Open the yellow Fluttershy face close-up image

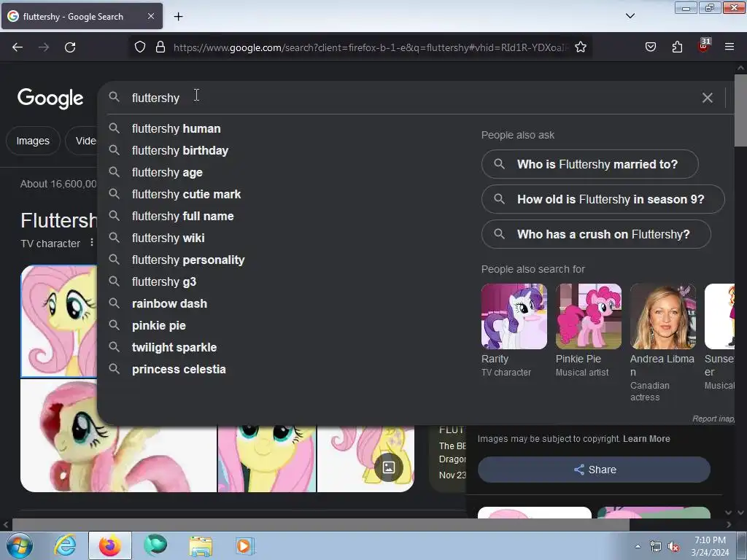tap(267, 459)
